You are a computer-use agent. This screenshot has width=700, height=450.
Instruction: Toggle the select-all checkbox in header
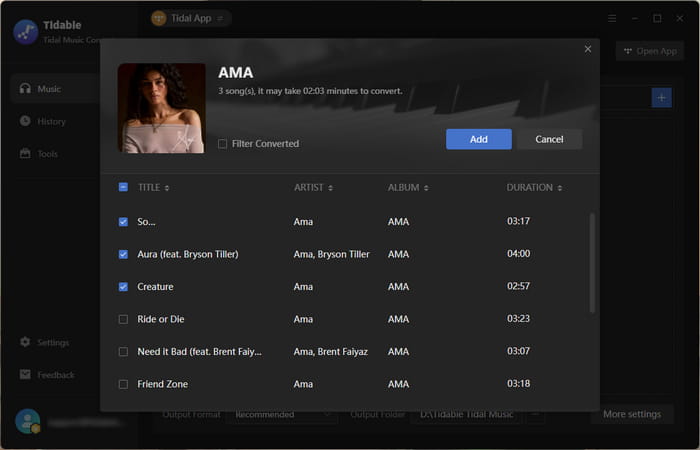coord(123,187)
